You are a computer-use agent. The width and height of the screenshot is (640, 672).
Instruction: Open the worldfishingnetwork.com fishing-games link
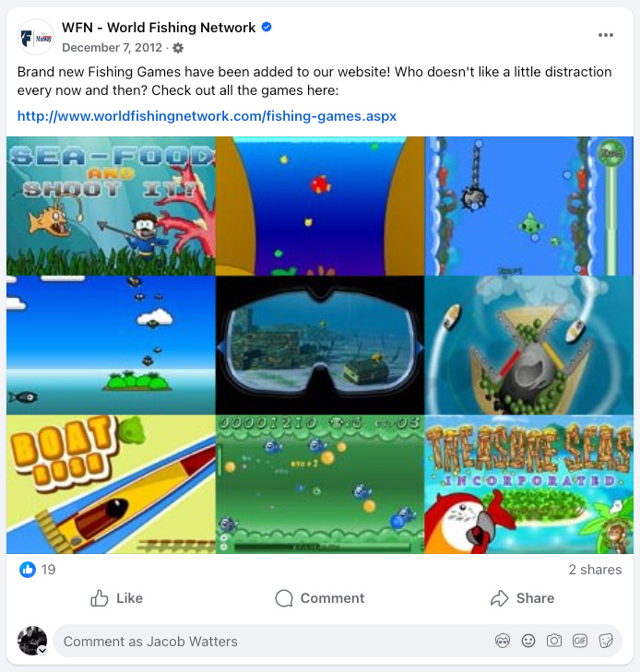207,116
